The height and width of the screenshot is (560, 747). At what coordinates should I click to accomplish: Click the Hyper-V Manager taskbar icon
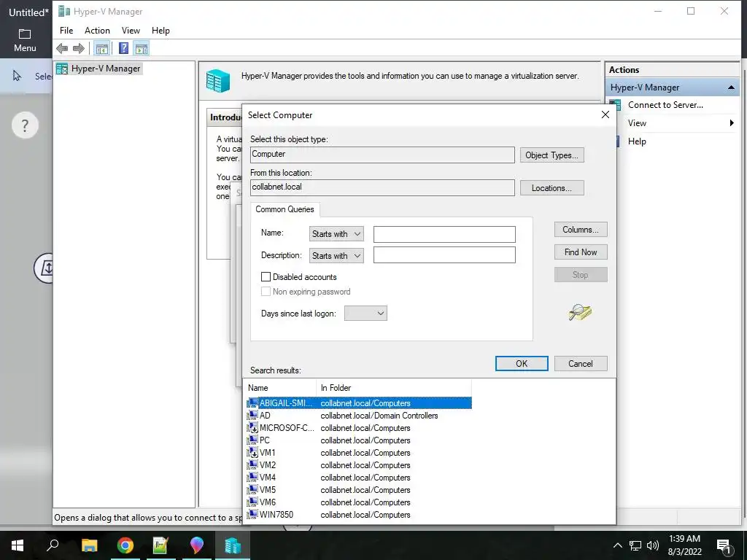[233, 545]
